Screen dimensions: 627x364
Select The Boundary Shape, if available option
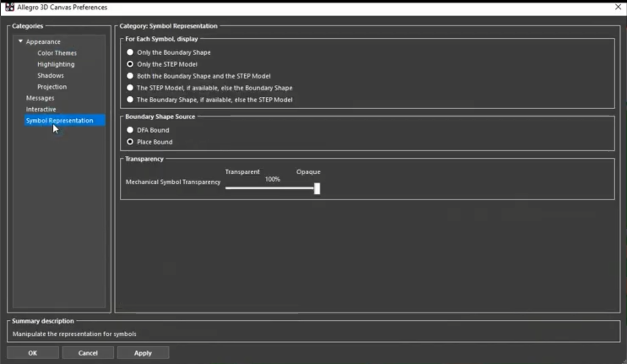[x=130, y=100]
